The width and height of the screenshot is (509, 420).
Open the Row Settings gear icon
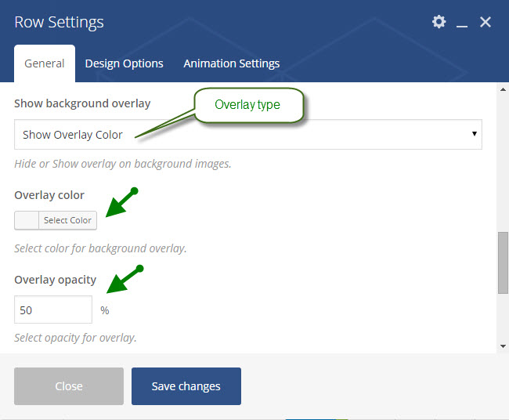pos(439,22)
